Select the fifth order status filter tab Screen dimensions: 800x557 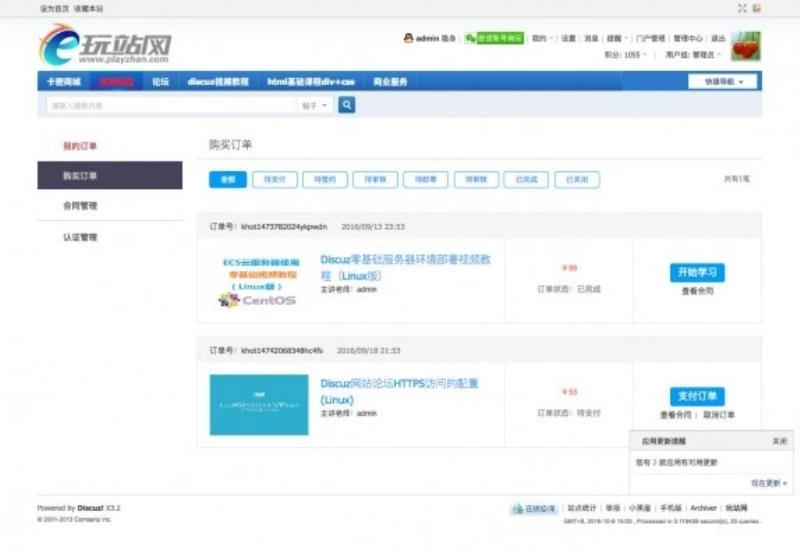tap(426, 180)
